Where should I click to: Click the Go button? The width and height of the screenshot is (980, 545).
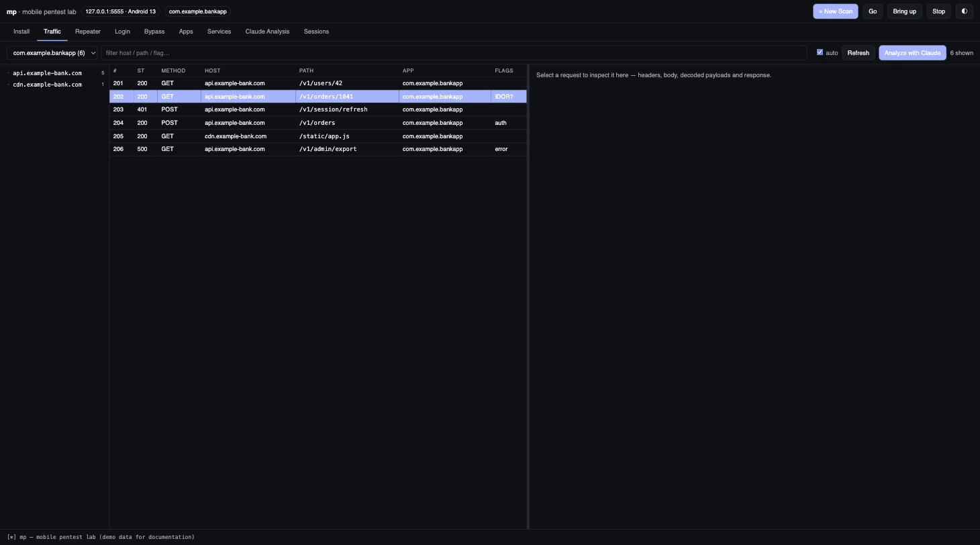point(873,11)
